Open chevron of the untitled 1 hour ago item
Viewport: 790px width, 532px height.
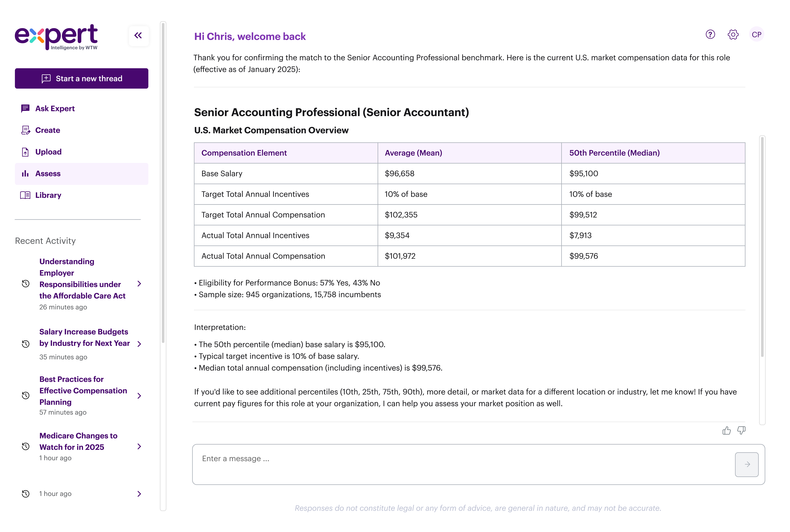[139, 494]
